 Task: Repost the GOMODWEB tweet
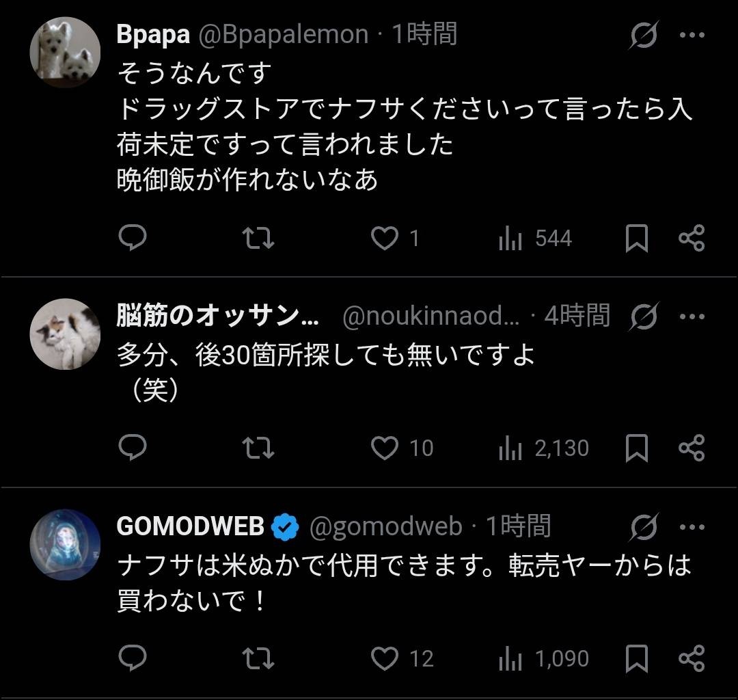tap(259, 658)
